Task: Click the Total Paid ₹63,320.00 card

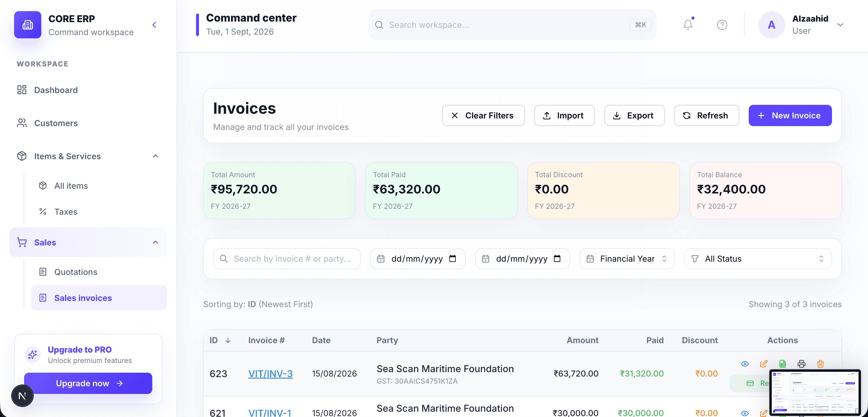Action: point(441,190)
